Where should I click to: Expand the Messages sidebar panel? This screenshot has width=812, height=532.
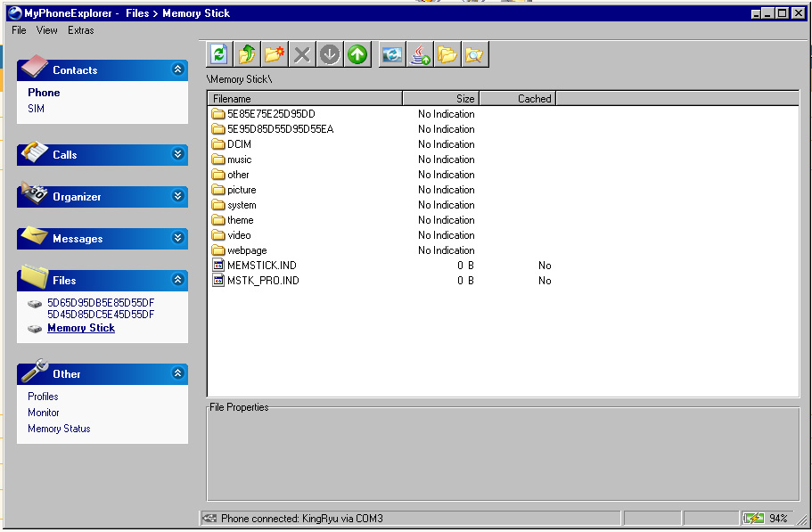point(178,239)
